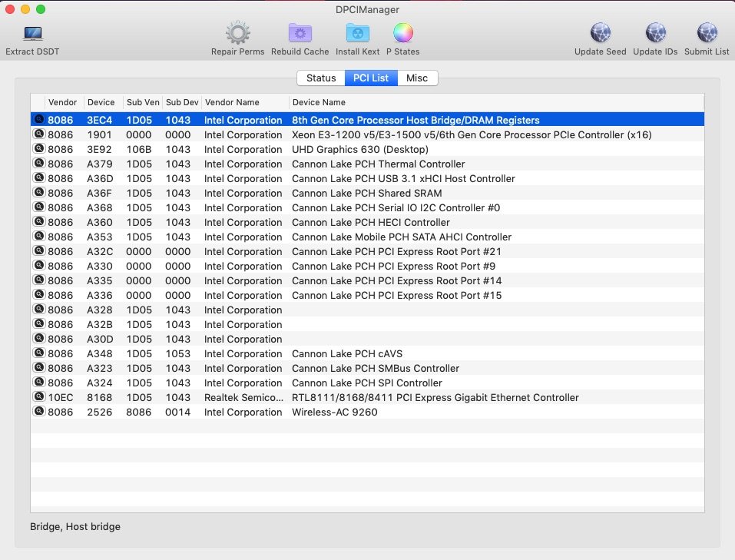
Task: Sort by the Sub Ven column header
Action: (143, 102)
